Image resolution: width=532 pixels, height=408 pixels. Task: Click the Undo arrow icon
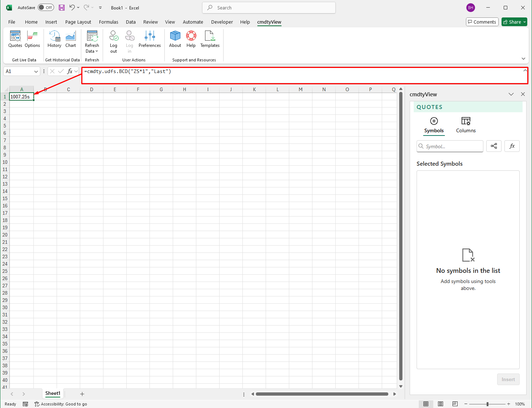pos(72,8)
